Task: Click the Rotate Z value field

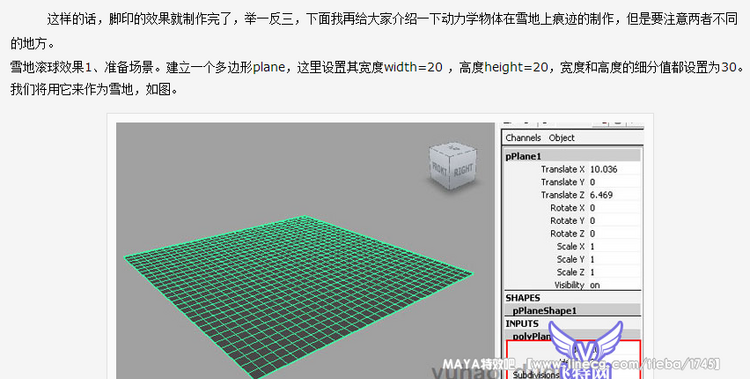Action: [x=614, y=234]
